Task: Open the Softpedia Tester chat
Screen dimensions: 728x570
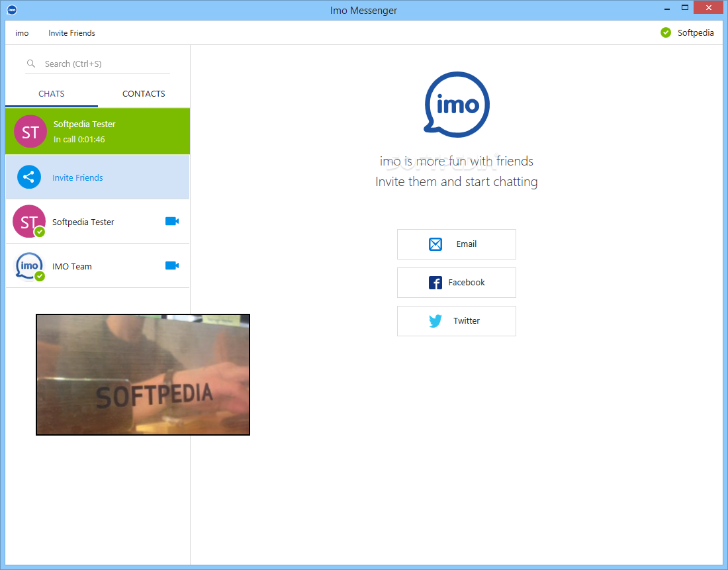Action: (97, 222)
